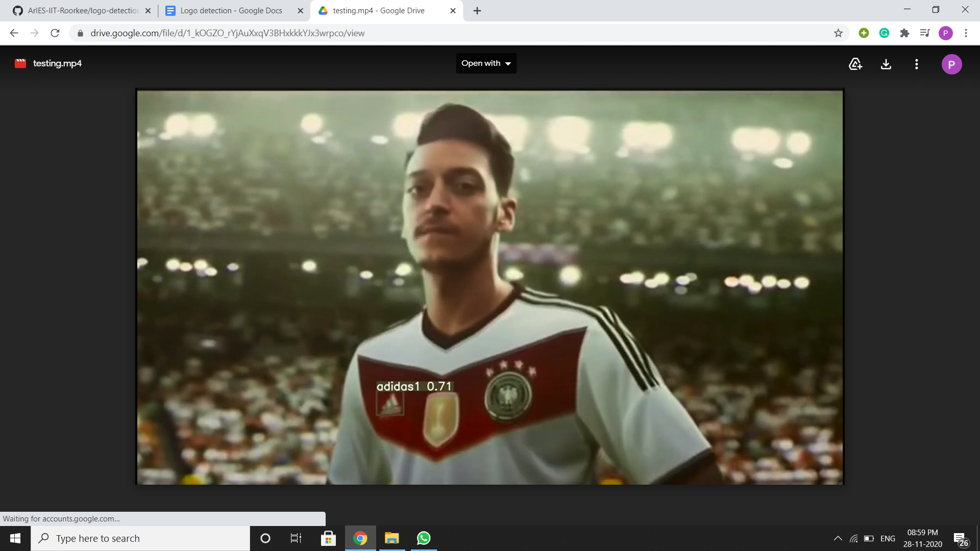Screen dimensions: 980x551
Task: Bookmark this page with star icon
Action: coord(838,33)
